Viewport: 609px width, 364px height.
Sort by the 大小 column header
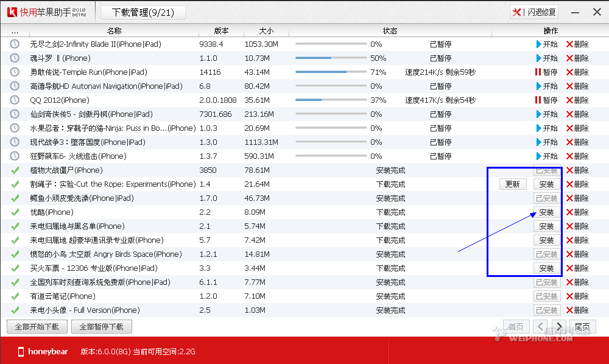click(x=266, y=31)
